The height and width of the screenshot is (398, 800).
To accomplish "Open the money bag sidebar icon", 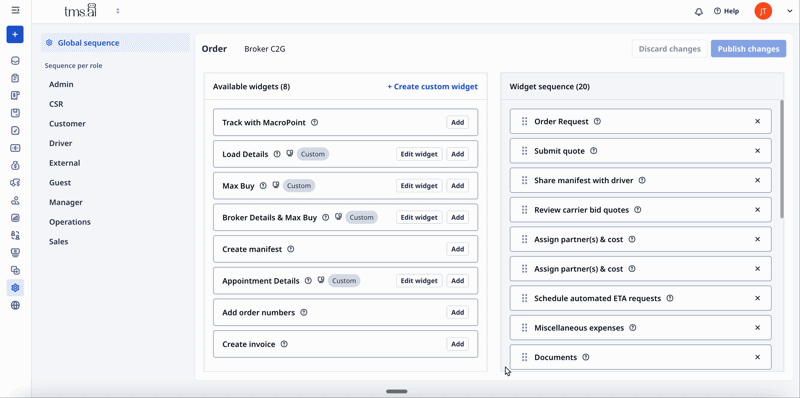I will point(15,165).
